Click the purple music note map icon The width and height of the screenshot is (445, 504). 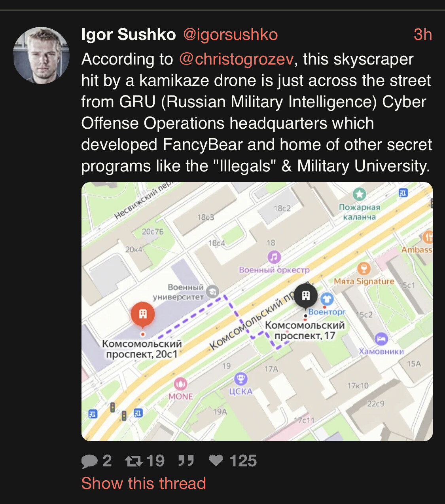(x=274, y=257)
